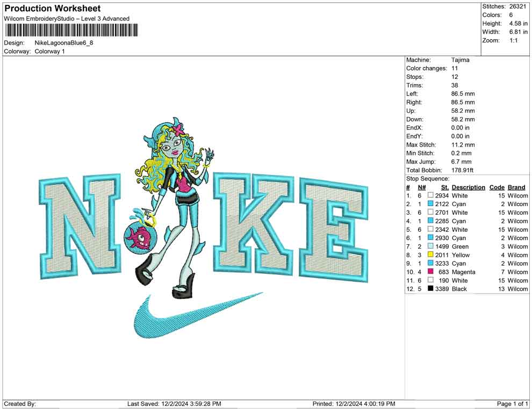Click the Code column header
Image resolution: width=532 pixels, height=409 pixels.
pyautogui.click(x=497, y=187)
